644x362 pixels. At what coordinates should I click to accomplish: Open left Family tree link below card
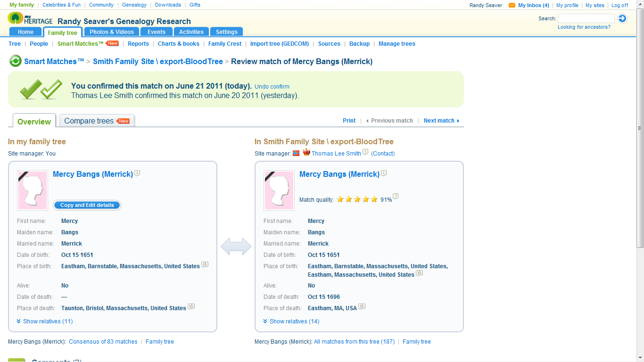[x=160, y=342]
